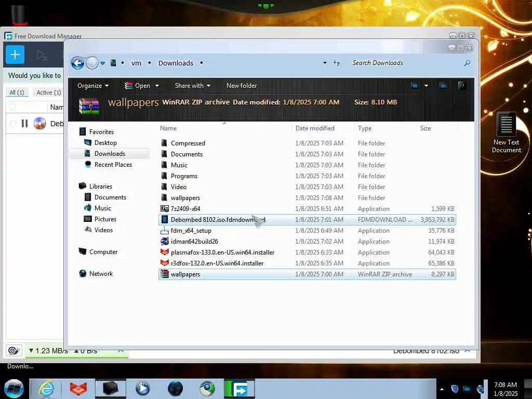Click the Free Download Manager taskbar icon
Image resolution: width=532 pixels, height=399 pixels.
[x=239, y=389]
